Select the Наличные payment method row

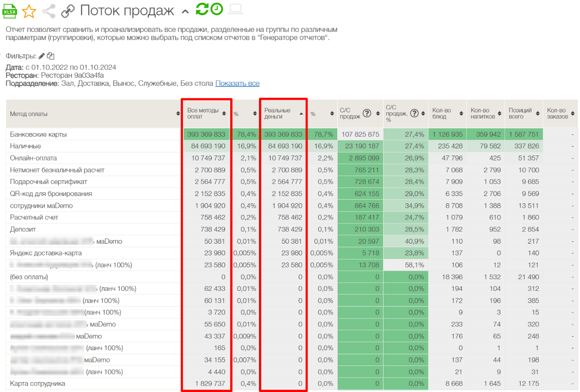pyautogui.click(x=26, y=146)
